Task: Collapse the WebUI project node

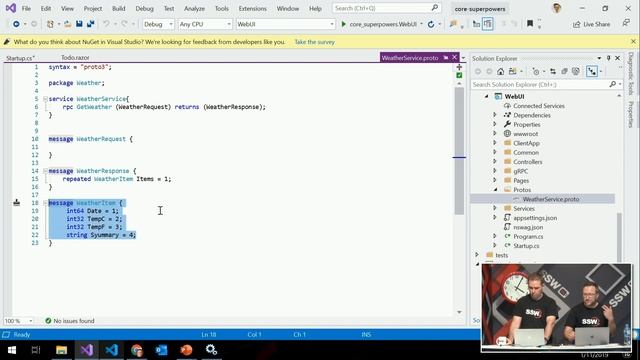Action: tap(487, 96)
